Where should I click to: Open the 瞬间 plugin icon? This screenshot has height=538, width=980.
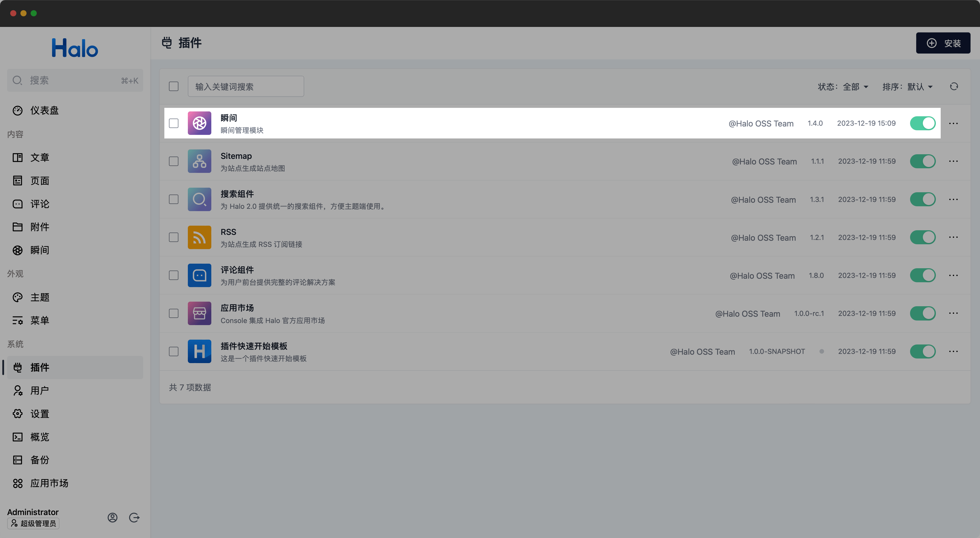click(199, 123)
